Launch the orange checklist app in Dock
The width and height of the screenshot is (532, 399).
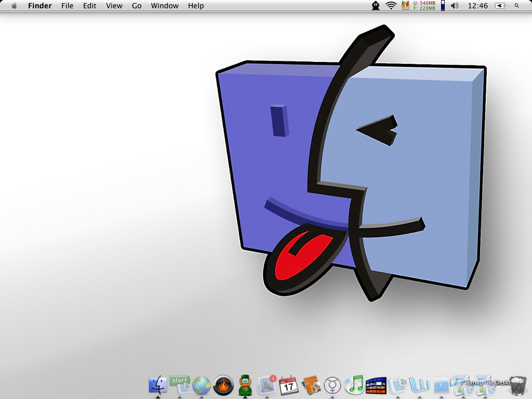coord(311,385)
